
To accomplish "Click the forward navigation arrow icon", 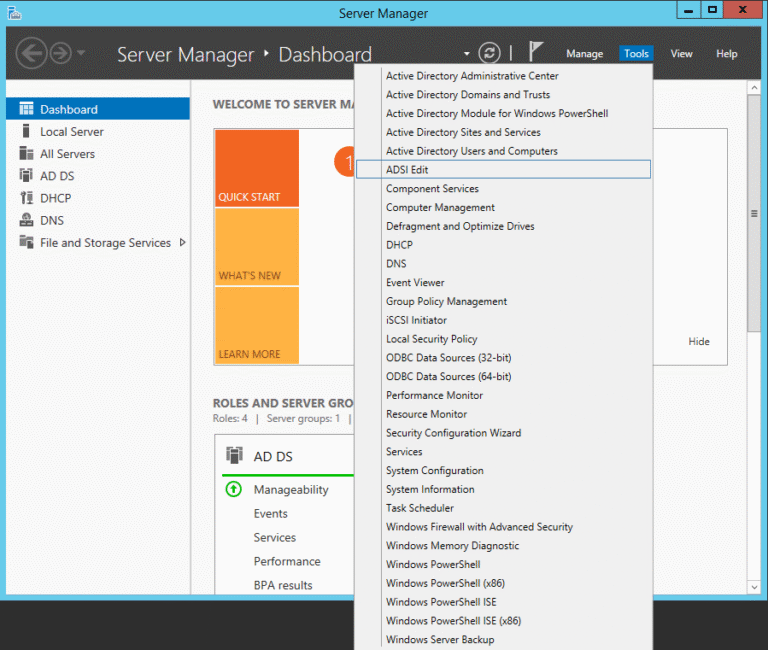I will coord(60,53).
